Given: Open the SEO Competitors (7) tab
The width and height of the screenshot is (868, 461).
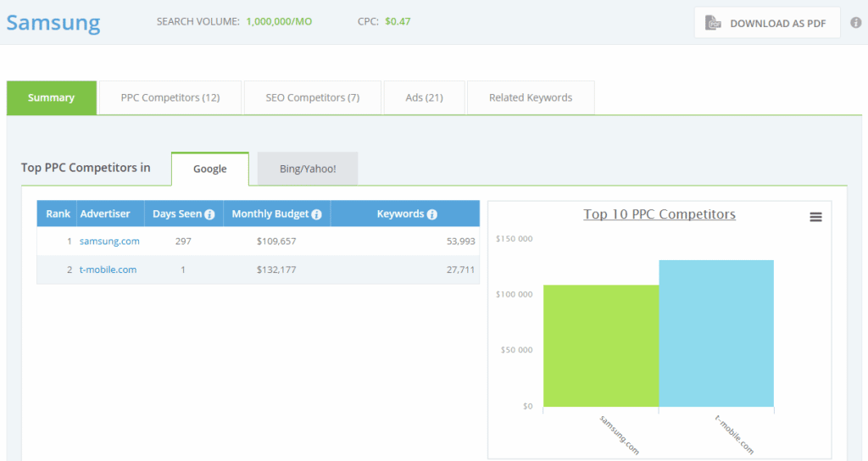Looking at the screenshot, I should click(x=313, y=97).
